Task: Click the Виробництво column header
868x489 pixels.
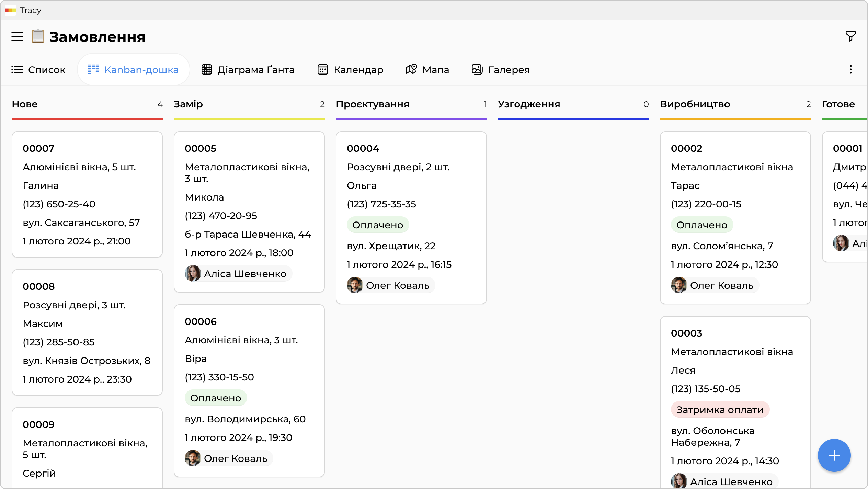Action: 695,104
